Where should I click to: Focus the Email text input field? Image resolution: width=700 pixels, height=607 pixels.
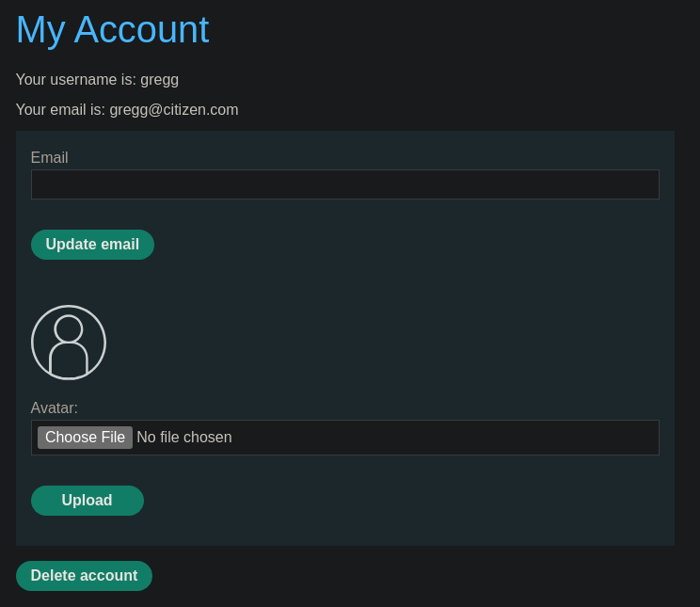pyautogui.click(x=345, y=184)
